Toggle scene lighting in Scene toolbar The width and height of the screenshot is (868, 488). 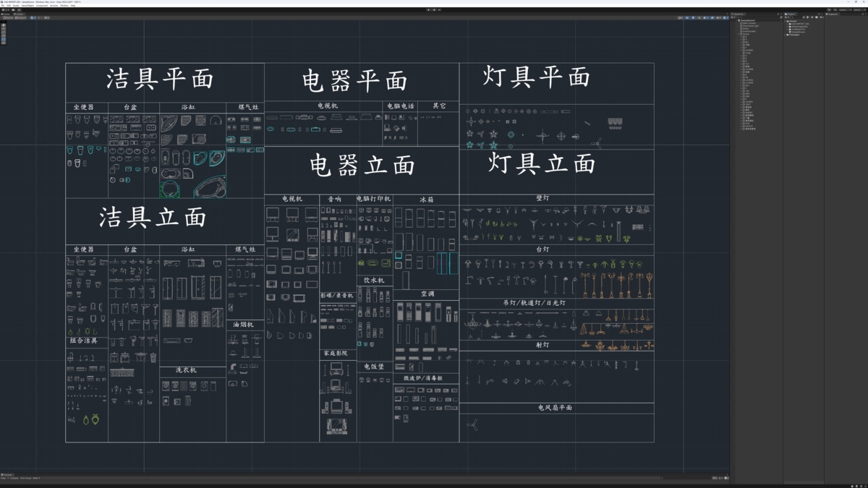click(x=693, y=17)
